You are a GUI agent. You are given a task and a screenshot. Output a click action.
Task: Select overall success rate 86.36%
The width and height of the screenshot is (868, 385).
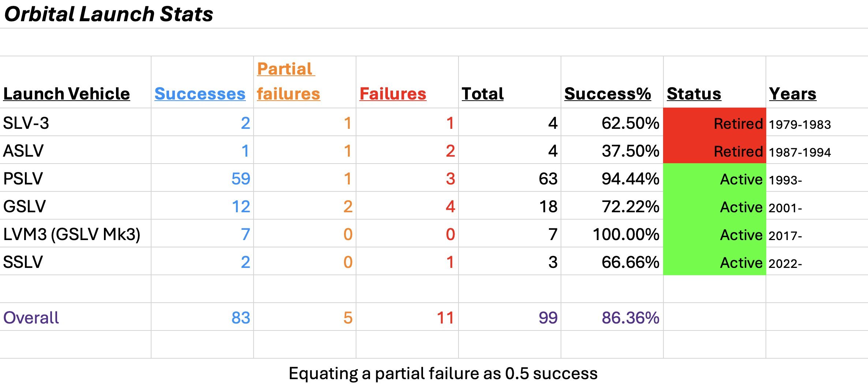coord(630,318)
